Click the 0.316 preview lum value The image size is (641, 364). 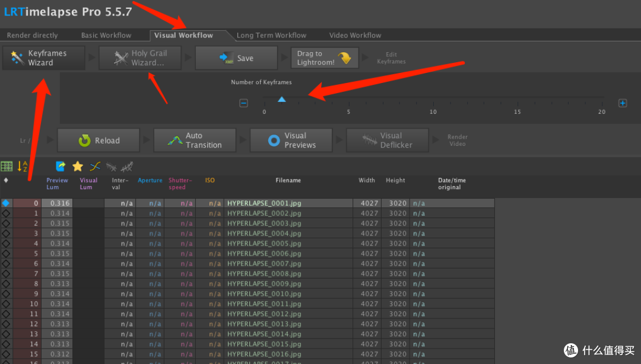point(60,203)
